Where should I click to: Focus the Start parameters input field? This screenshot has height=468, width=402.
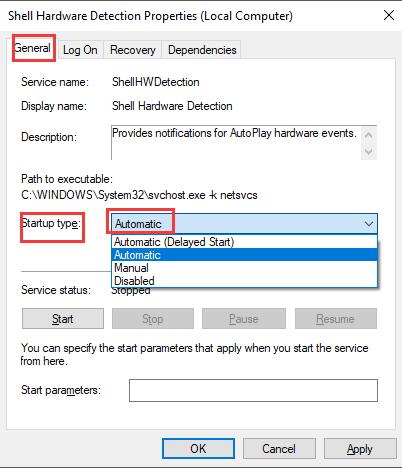click(253, 390)
